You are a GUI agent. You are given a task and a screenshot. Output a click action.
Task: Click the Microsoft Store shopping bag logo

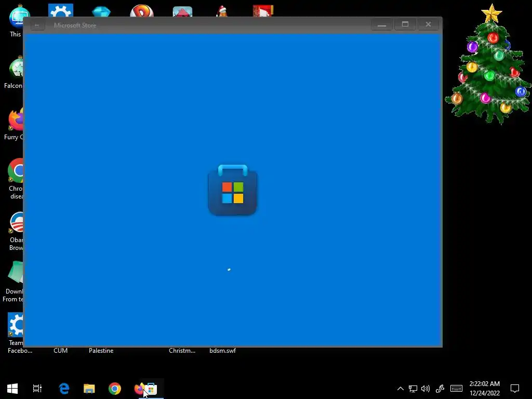[232, 190]
